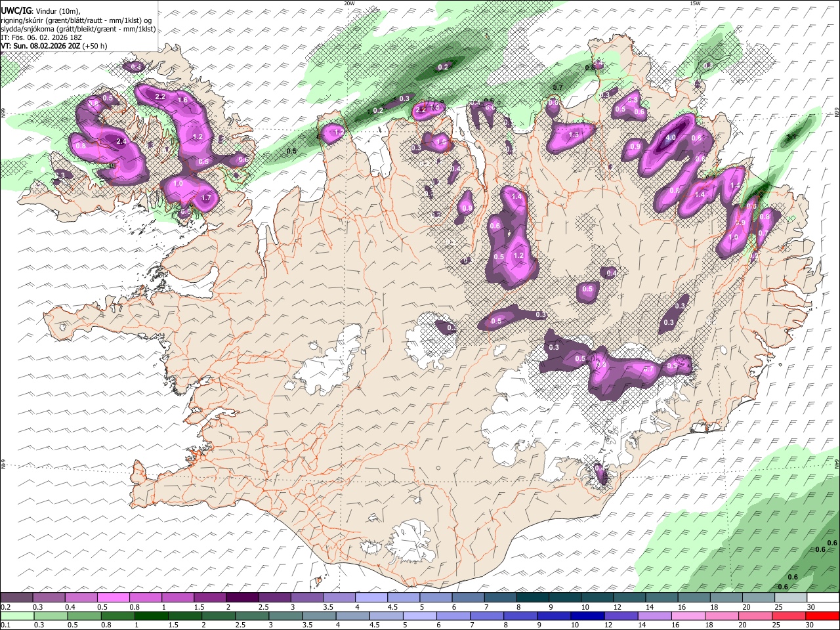
Task: Pick the lower legend swatch between 3 and 3.5
Action: (x=285, y=616)
